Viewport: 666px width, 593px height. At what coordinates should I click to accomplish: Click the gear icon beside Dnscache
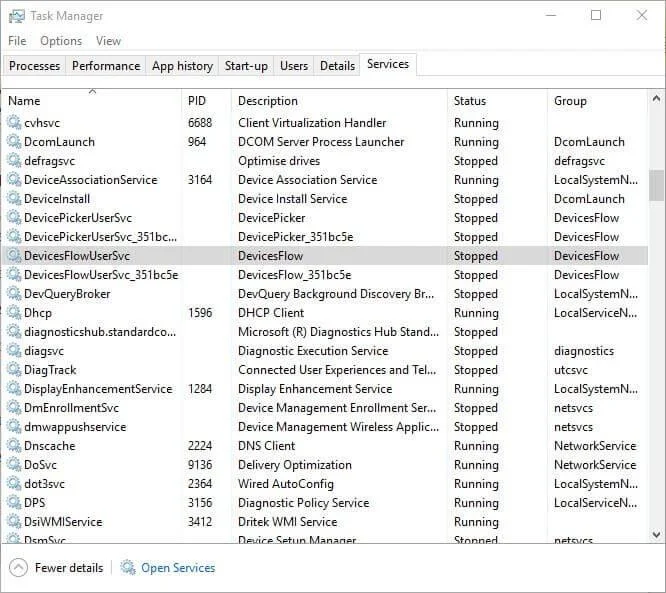click(14, 446)
